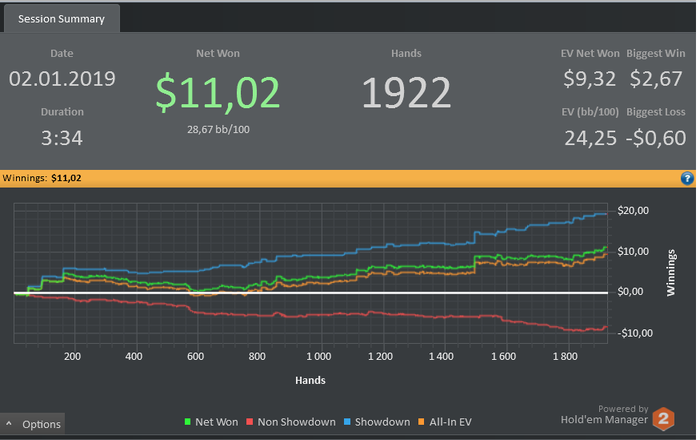This screenshot has width=700, height=440.
Task: Click the Hold'em Manager 2 logo
Action: tap(663, 419)
